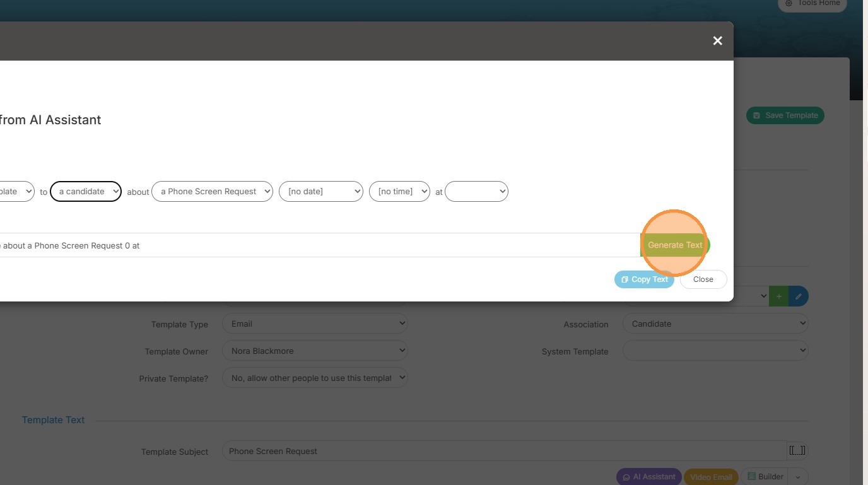Click the Generate Text button
Image resolution: width=868 pixels, height=485 pixels.
pos(675,245)
